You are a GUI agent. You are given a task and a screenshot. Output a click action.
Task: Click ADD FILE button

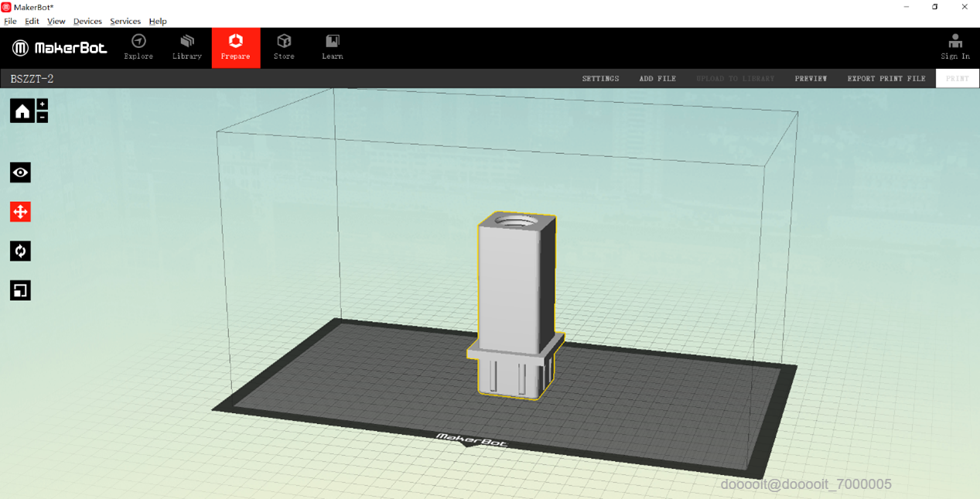tap(657, 79)
